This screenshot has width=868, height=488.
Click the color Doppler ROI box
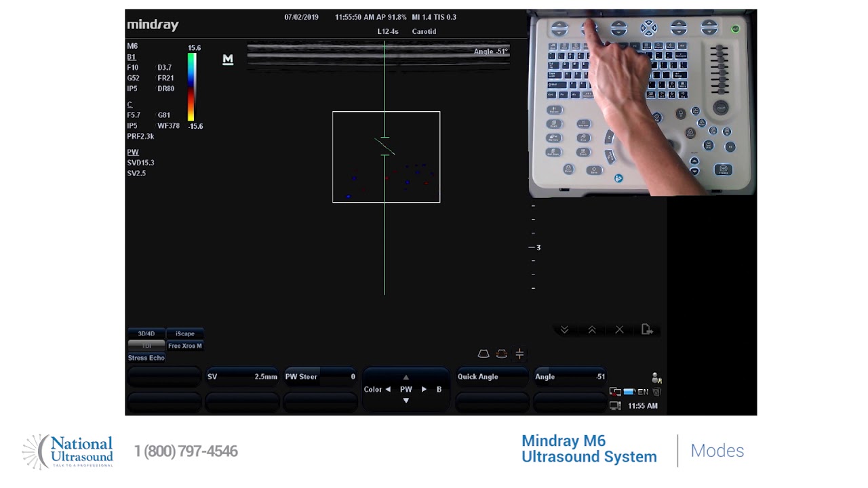point(387,157)
